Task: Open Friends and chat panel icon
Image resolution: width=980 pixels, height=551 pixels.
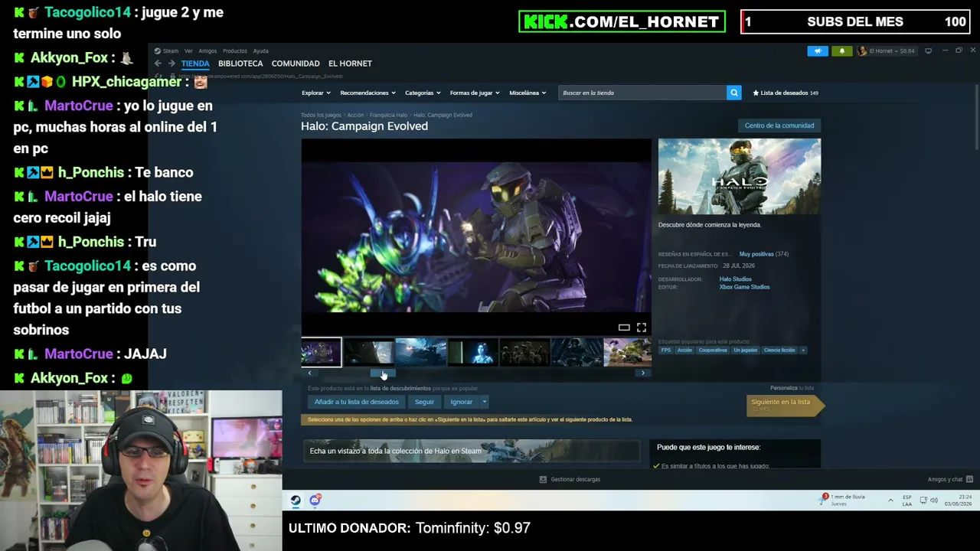Action: 969,479
